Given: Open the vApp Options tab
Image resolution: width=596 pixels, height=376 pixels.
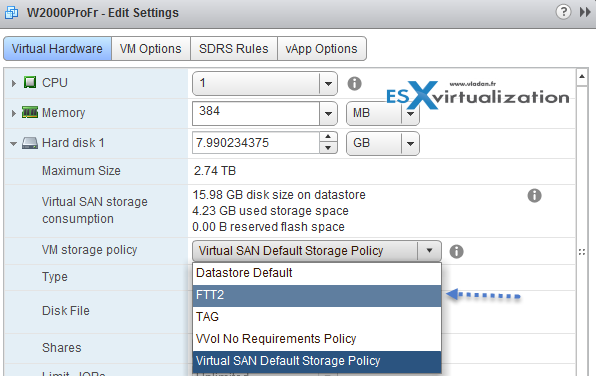Looking at the screenshot, I should (x=322, y=49).
